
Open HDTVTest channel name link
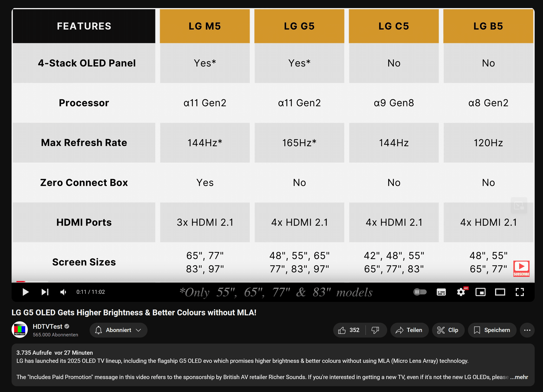point(47,326)
